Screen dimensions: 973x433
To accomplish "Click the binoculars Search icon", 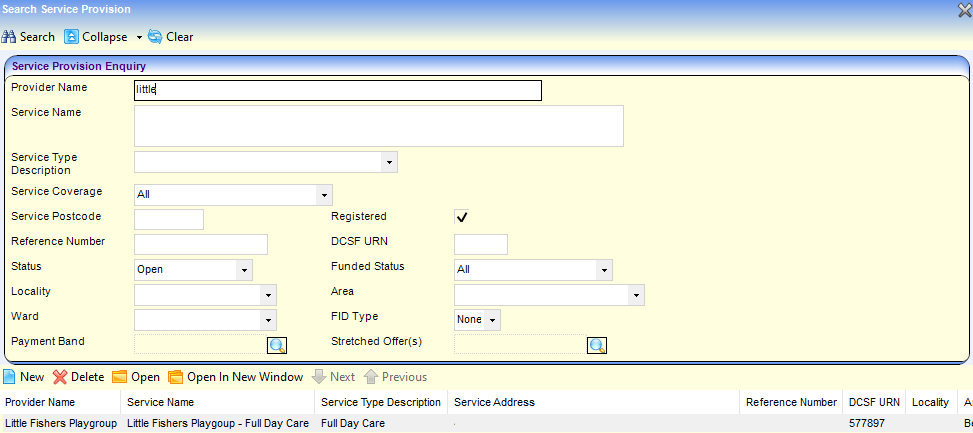I will click(9, 37).
